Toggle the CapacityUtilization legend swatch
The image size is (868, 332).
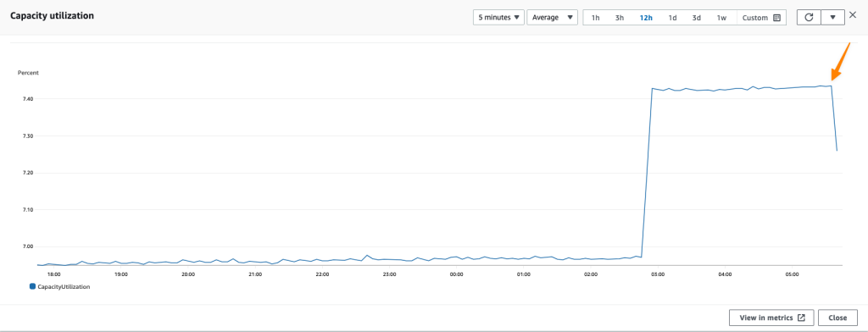(x=33, y=286)
